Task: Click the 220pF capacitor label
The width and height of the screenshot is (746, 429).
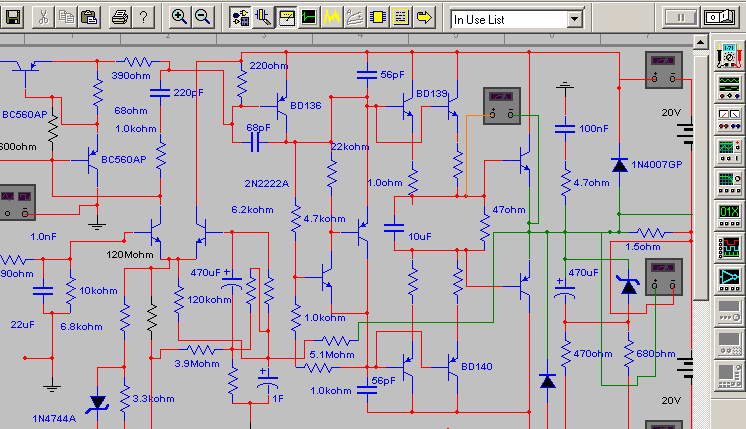Action: click(x=188, y=93)
